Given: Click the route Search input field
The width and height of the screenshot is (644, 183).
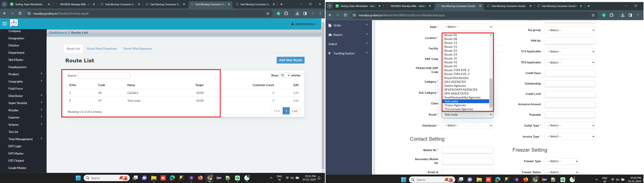Looking at the screenshot, I should pyautogui.click(x=104, y=76).
